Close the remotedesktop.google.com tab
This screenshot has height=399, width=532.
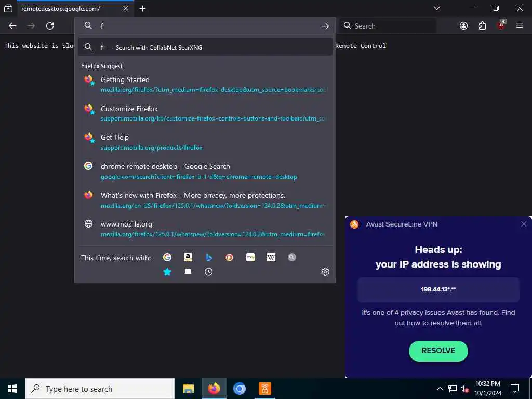pyautogui.click(x=126, y=8)
